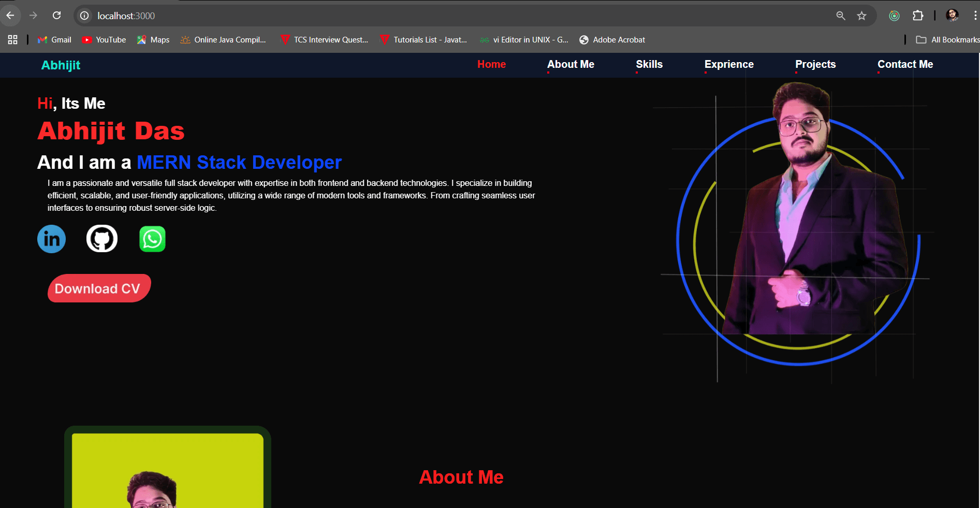980x508 pixels.
Task: Open the vi Editor in UNIX bookmark
Action: (524, 40)
